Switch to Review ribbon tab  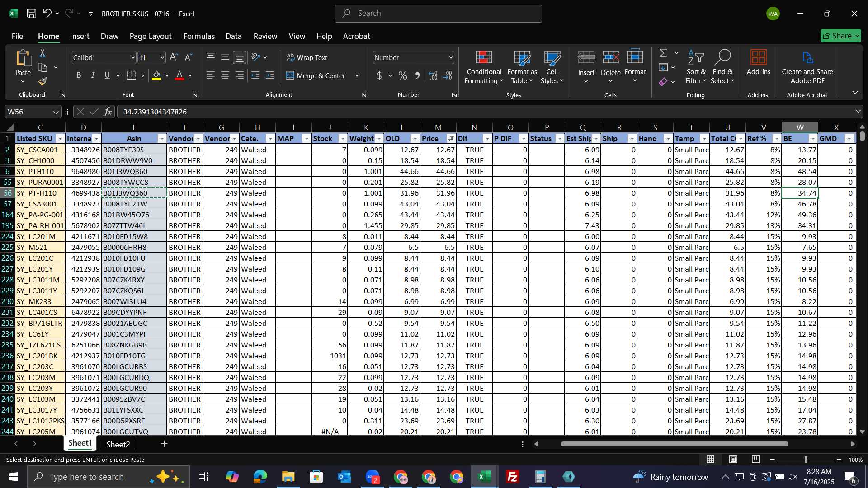point(265,36)
